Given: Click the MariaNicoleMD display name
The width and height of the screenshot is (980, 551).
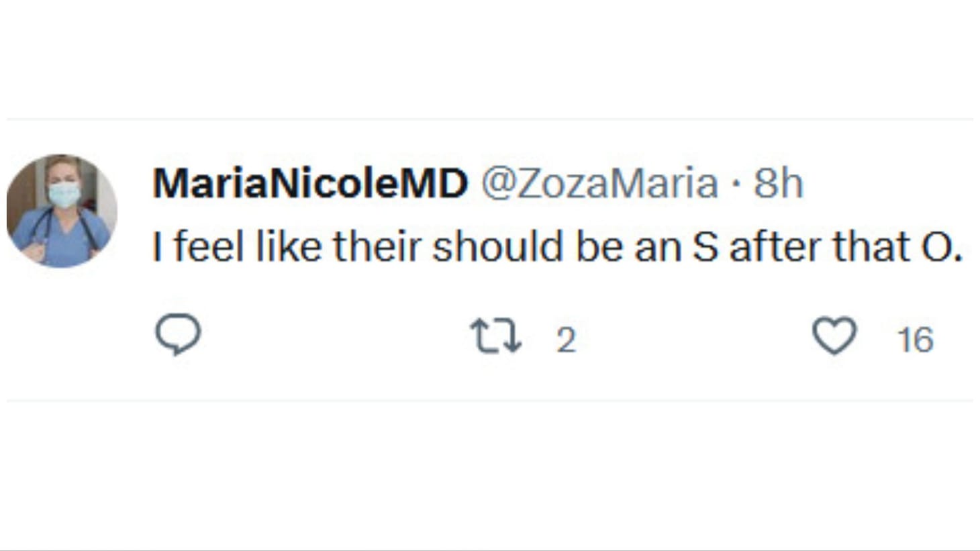Looking at the screenshot, I should point(309,183).
